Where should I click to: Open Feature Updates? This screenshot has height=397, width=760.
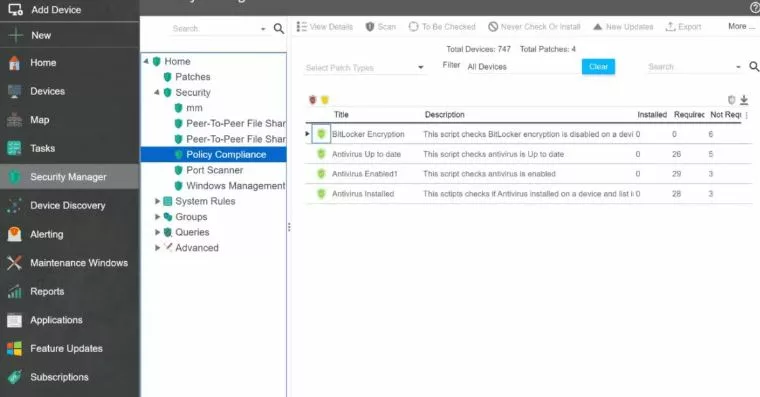[x=66, y=349]
